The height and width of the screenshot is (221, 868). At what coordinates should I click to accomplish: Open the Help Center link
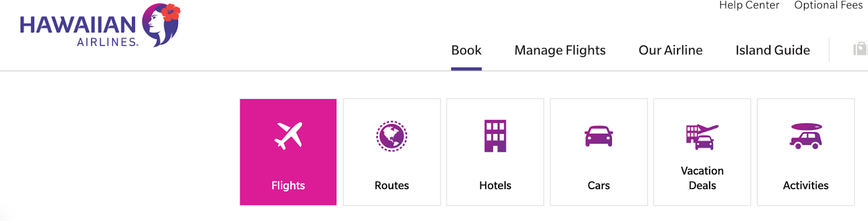[x=749, y=5]
